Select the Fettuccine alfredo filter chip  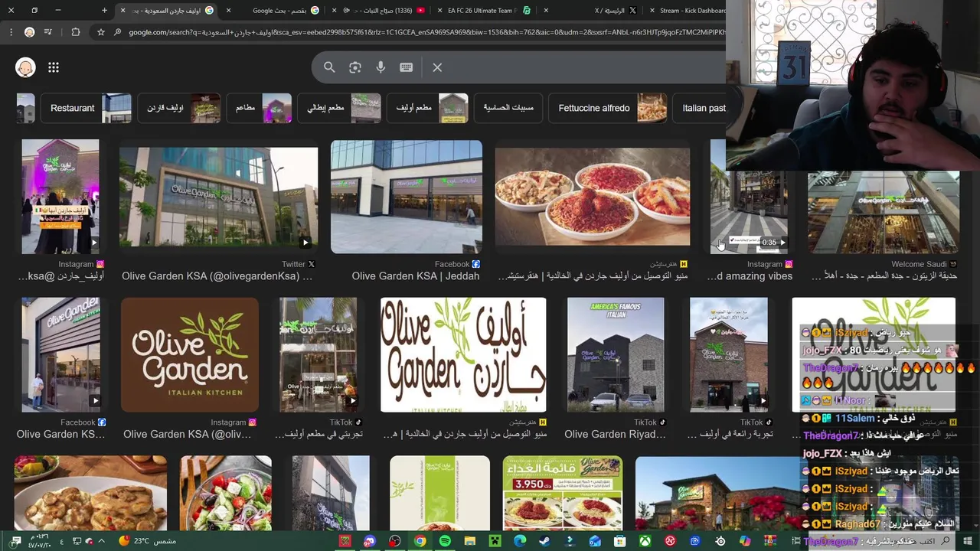tap(608, 108)
